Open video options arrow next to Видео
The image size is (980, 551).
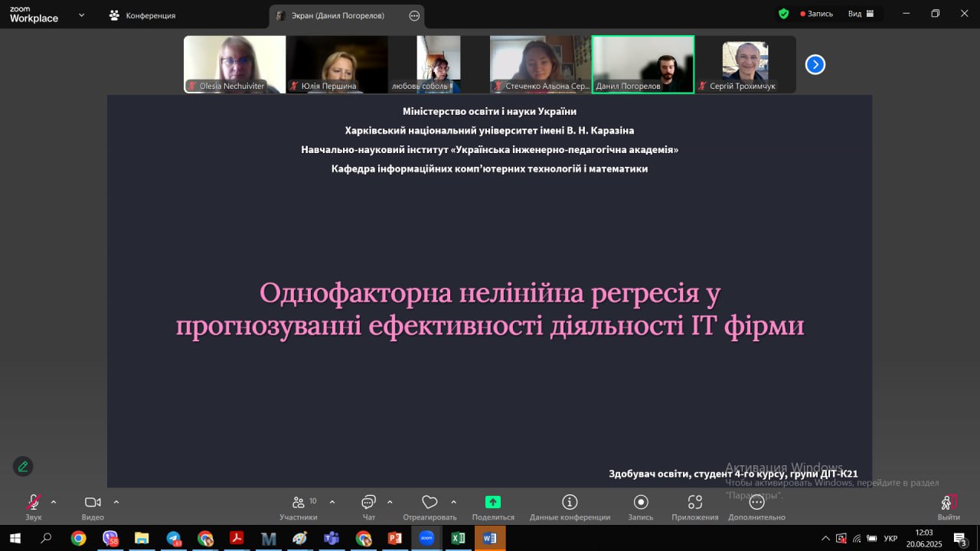pos(116,502)
